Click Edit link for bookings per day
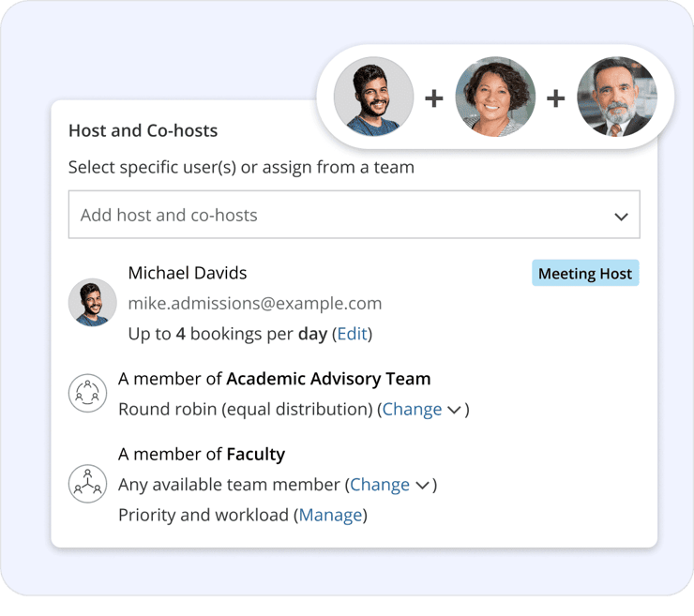Viewport: 694px width, 616px height. click(353, 334)
